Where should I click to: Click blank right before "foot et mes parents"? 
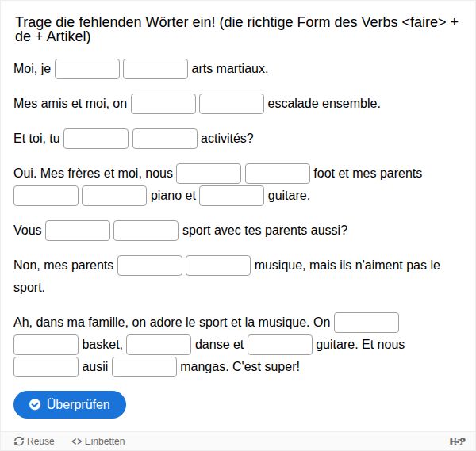(x=278, y=174)
